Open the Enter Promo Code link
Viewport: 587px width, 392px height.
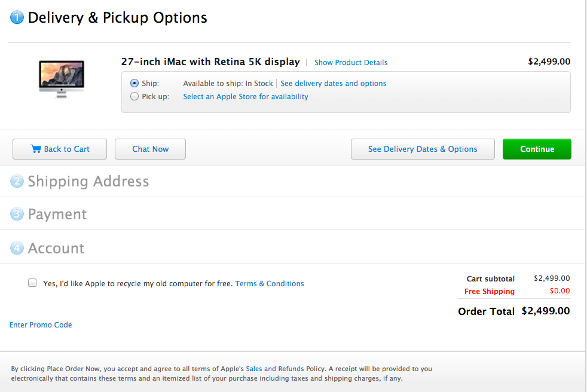pyautogui.click(x=41, y=324)
